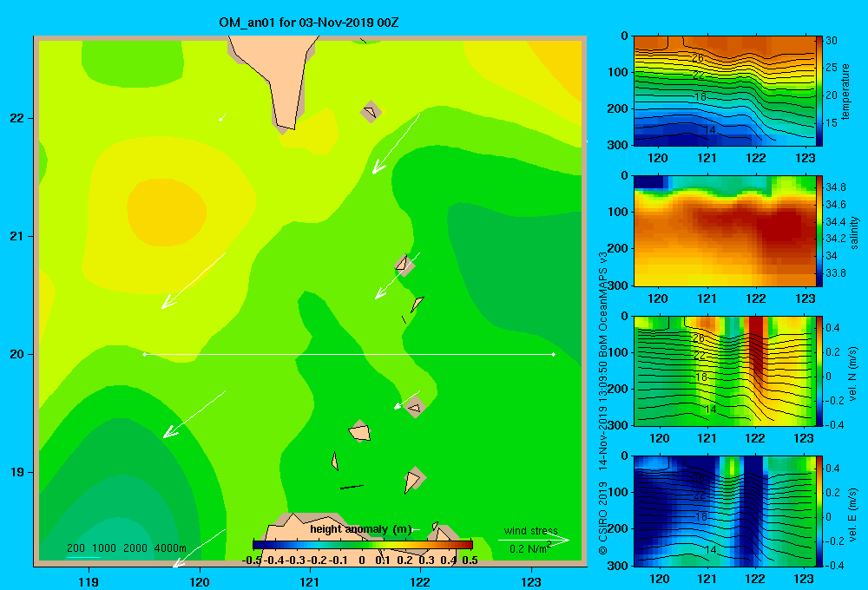Click the "200 1000 2000 4000m" depth legend
Screen dimensions: 868x590
tap(126, 548)
